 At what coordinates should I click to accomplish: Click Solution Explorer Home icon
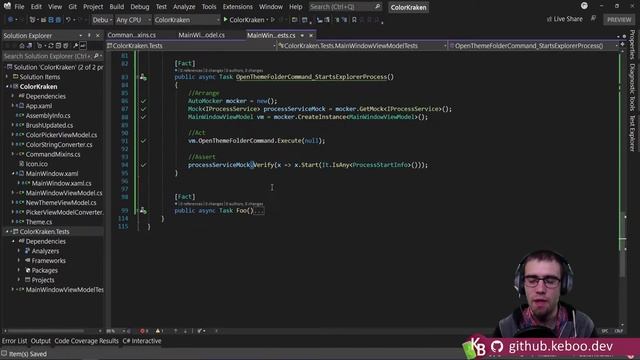coord(22,46)
